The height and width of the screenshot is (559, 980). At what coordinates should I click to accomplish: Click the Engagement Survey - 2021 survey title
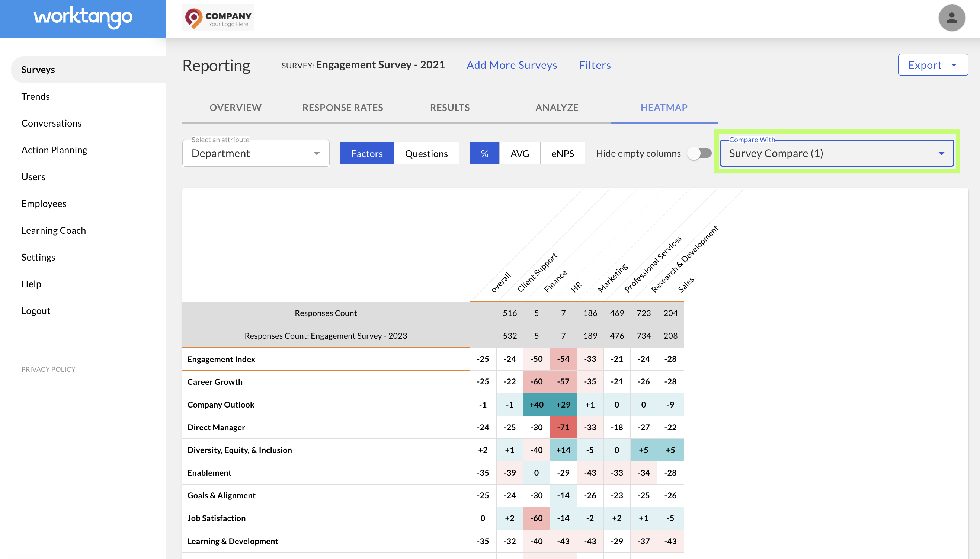click(x=380, y=65)
